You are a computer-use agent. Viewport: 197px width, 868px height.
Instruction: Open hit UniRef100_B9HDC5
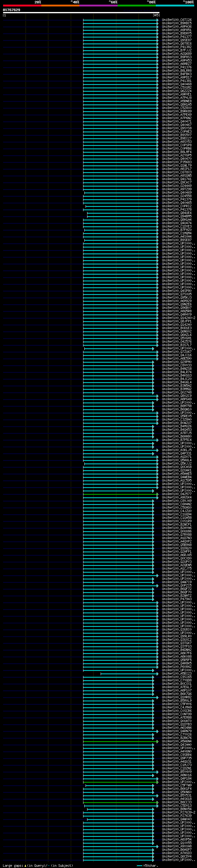pyautogui.click(x=177, y=24)
